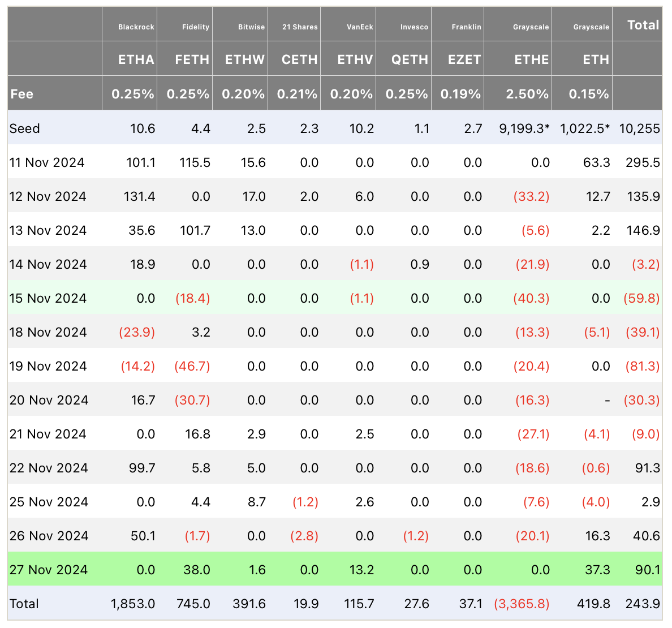Select the 101.7 FETH value
This screenshot has height=628, width=672.
[x=195, y=230]
